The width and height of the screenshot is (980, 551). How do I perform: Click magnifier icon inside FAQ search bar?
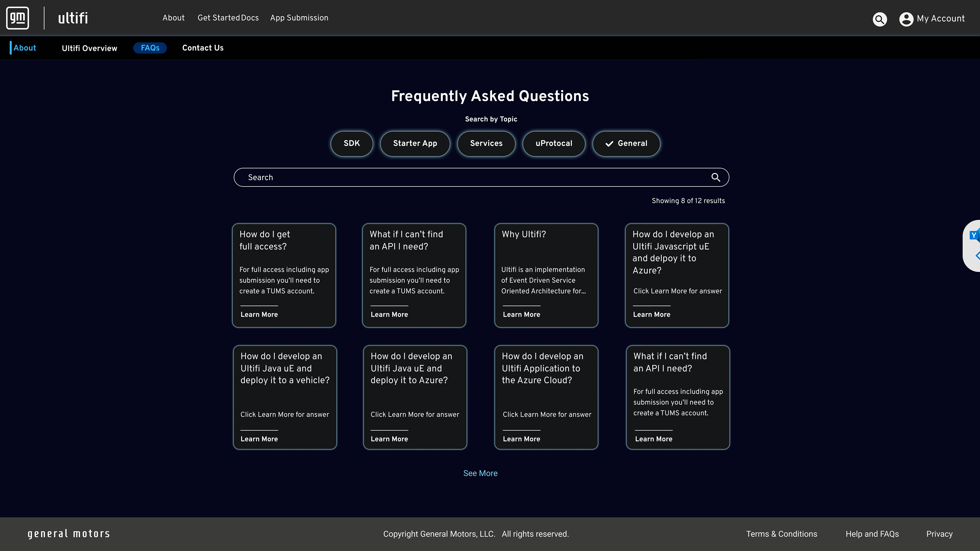[716, 177]
